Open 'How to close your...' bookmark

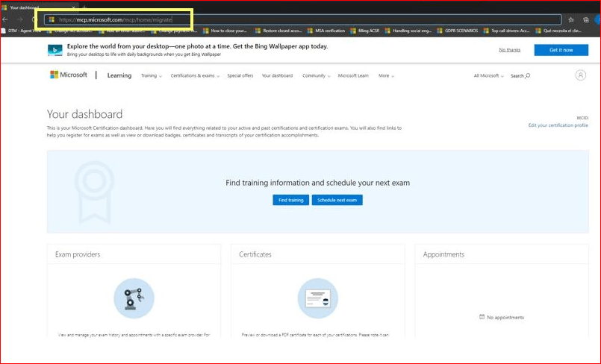click(x=225, y=31)
